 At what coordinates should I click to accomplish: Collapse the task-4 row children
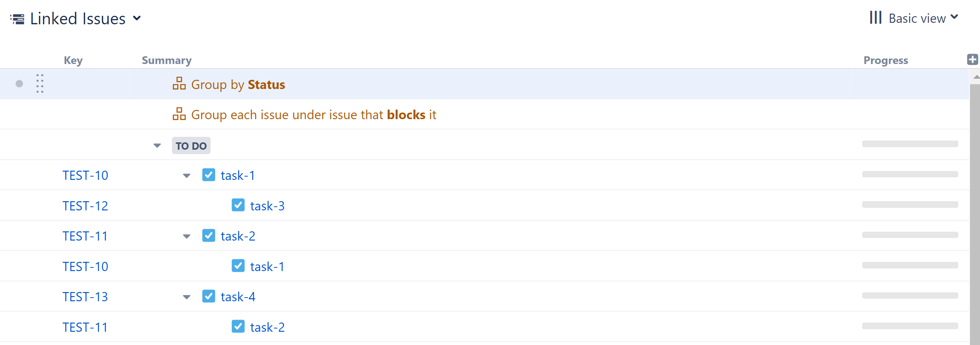[186, 297]
